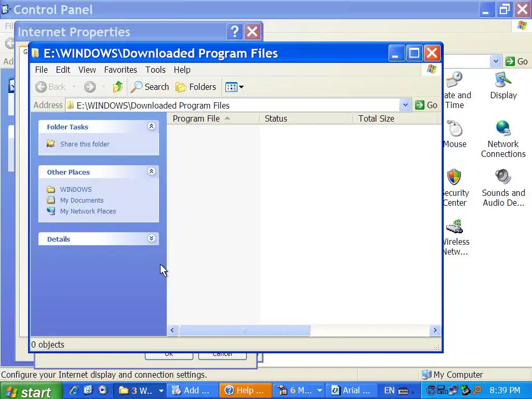Click the EN language indicator

click(x=390, y=391)
